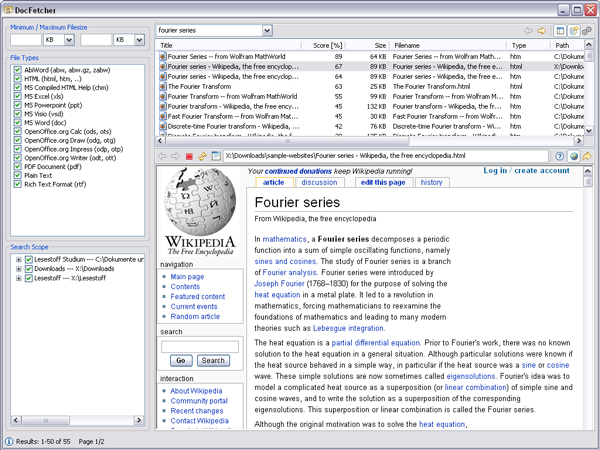The height and width of the screenshot is (450, 600).
Task: Switch to the discussion tab
Action: pos(320,183)
